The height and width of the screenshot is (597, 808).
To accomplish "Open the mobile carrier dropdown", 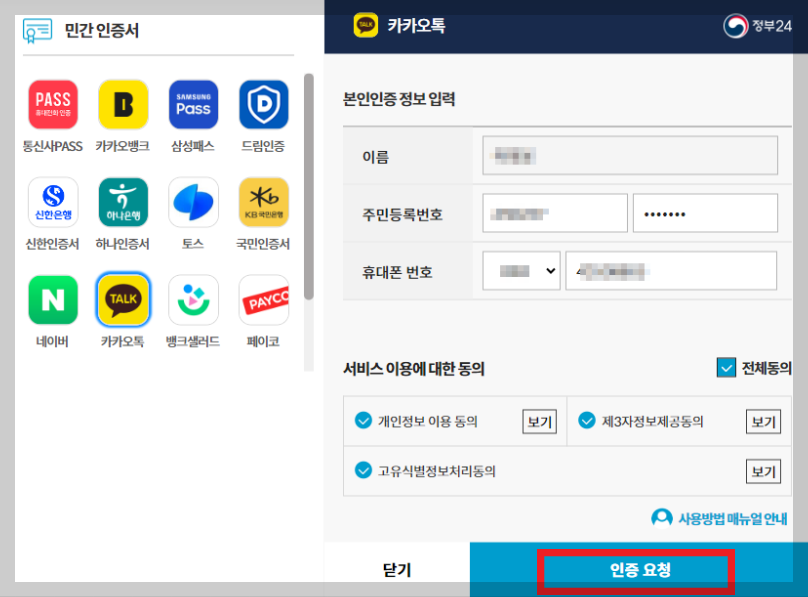I will (x=520, y=270).
